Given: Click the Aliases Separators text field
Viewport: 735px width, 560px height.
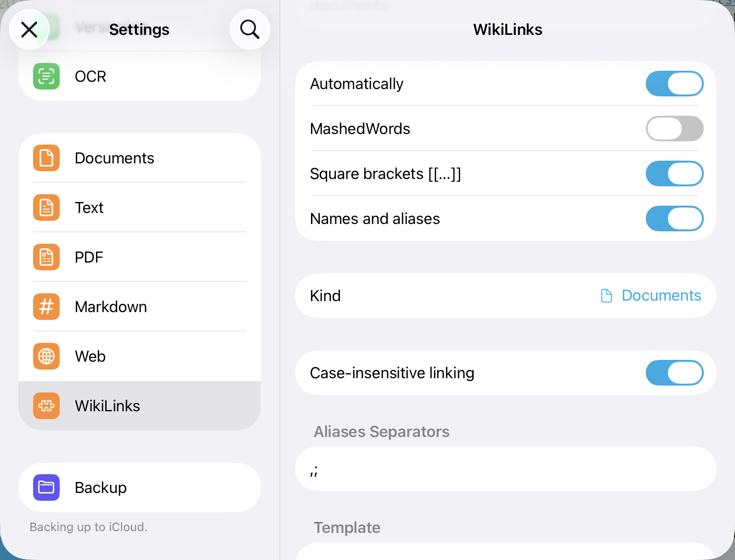Looking at the screenshot, I should pyautogui.click(x=505, y=469).
